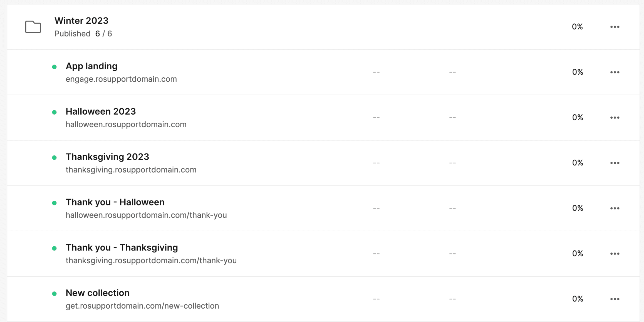Viewport: 644px width, 322px height.
Task: Open the three-dot menu for App landing
Action: pos(615,72)
